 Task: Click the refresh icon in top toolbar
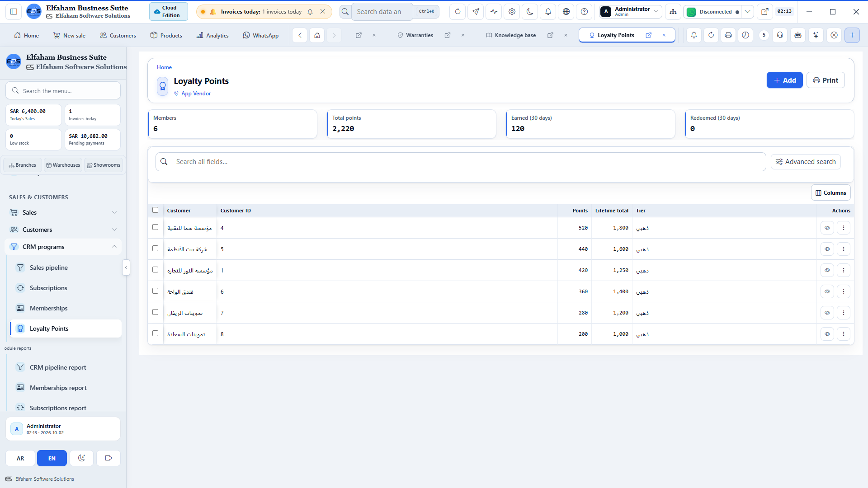[458, 12]
